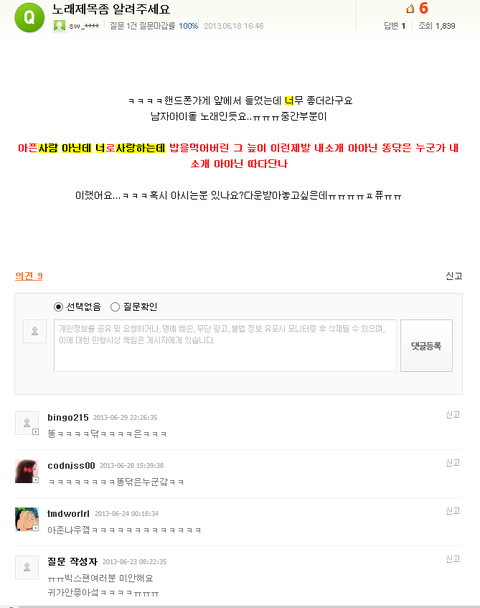Report the question via 신고 link
Viewport: 480px width, 608px height.
pos(454,276)
